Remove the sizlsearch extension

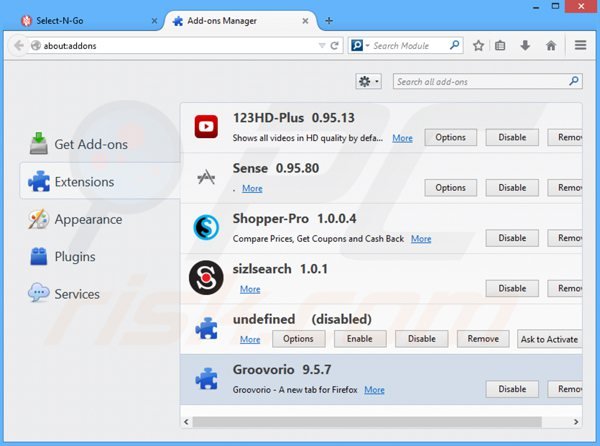pos(565,288)
